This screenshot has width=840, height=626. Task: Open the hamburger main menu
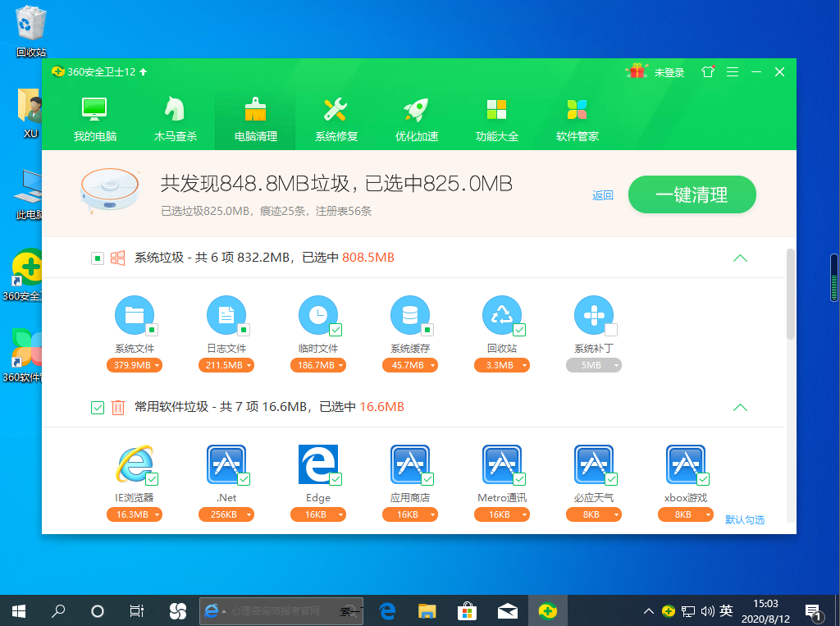[x=732, y=71]
